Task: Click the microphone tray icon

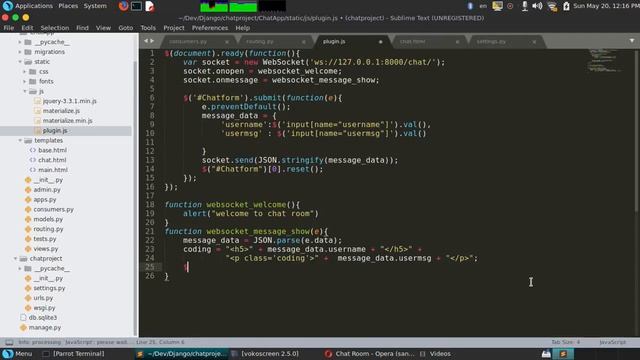Action: (x=524, y=6)
